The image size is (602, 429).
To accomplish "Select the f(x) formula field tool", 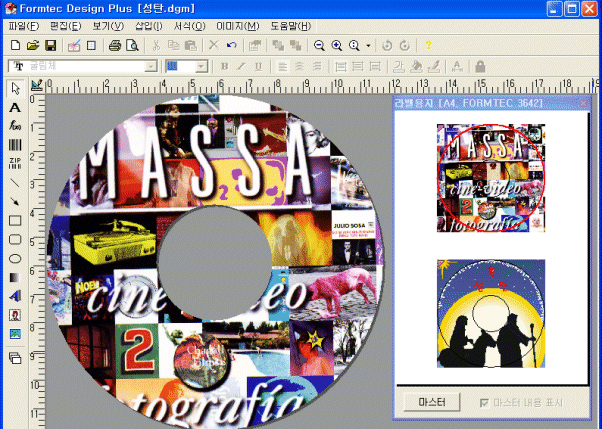I will [x=15, y=126].
